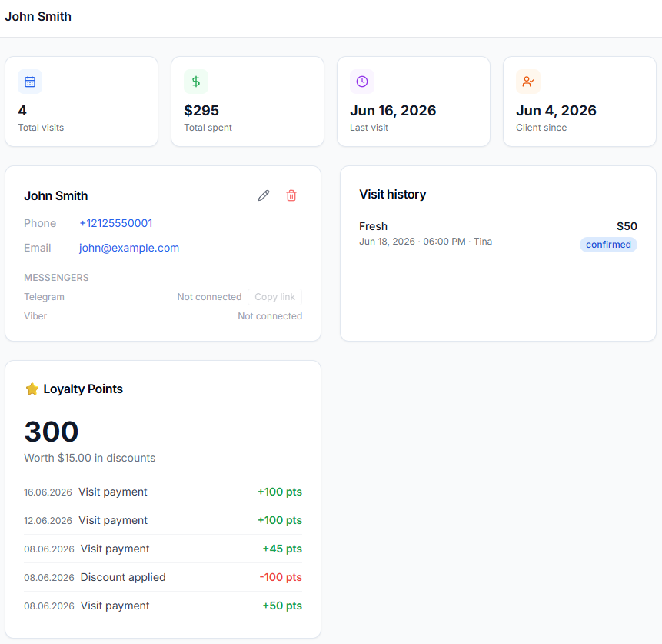This screenshot has width=662, height=644.
Task: Click the calendar icon on Total visits card
Action: (x=30, y=82)
